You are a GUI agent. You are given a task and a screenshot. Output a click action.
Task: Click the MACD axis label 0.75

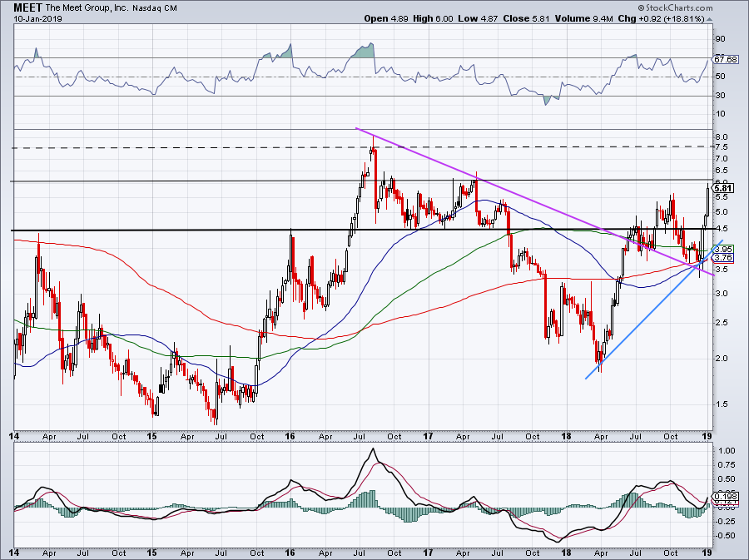[727, 465]
